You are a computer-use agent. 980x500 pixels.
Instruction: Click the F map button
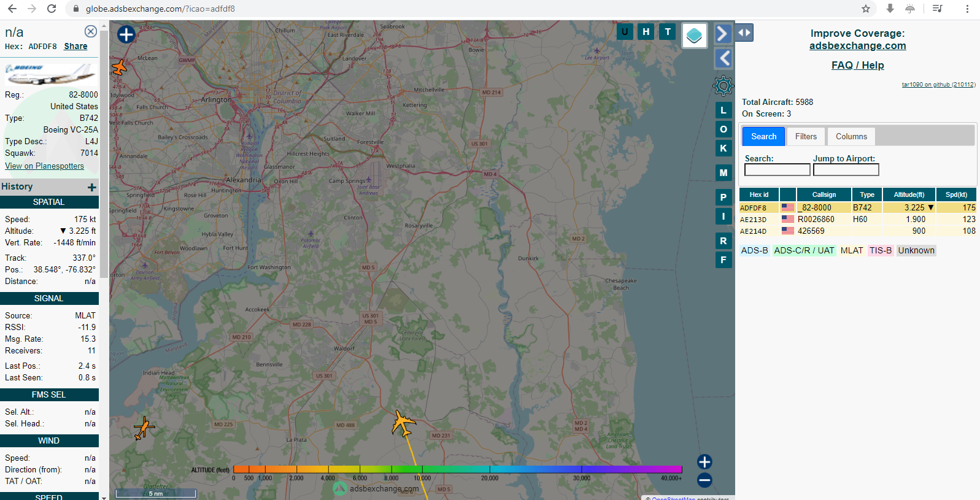click(x=723, y=260)
